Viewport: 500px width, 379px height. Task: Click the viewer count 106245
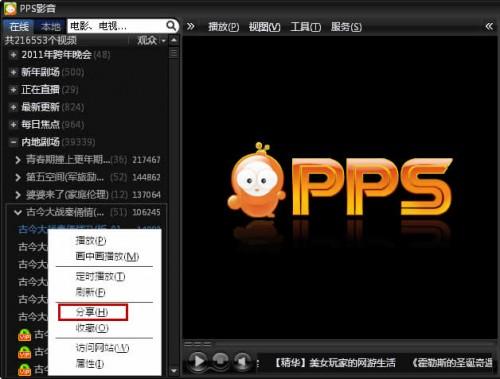146,212
